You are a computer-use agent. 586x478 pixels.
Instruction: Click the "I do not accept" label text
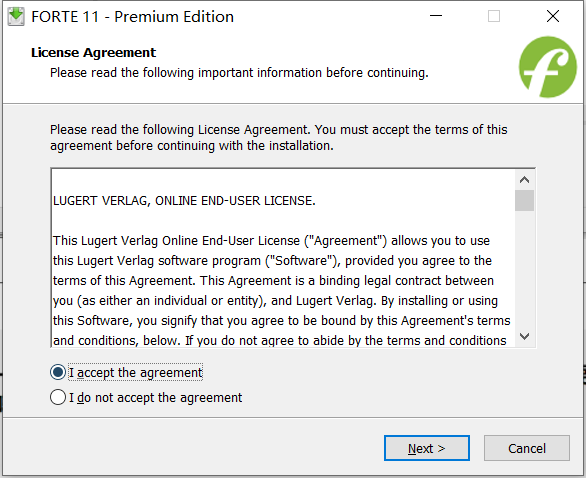tap(155, 398)
